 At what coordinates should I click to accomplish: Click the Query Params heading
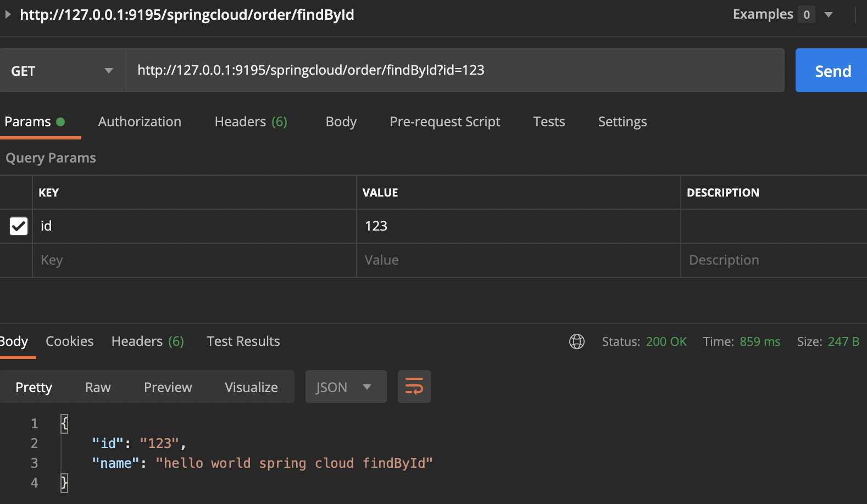pyautogui.click(x=51, y=158)
